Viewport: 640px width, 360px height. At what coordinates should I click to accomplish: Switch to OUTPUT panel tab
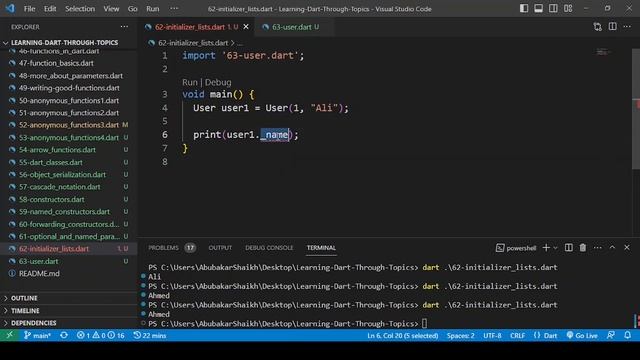(x=220, y=248)
